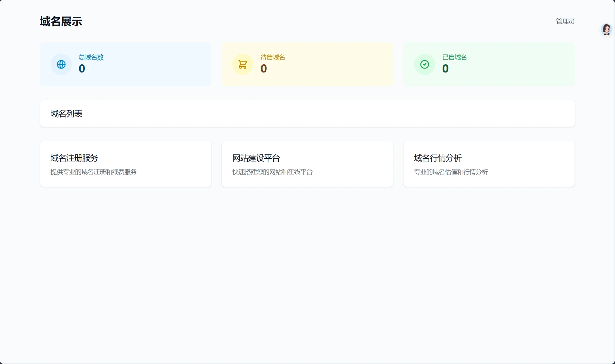Image resolution: width=615 pixels, height=364 pixels.
Task: Open the 网站建设平台 card title
Action: (x=256, y=158)
